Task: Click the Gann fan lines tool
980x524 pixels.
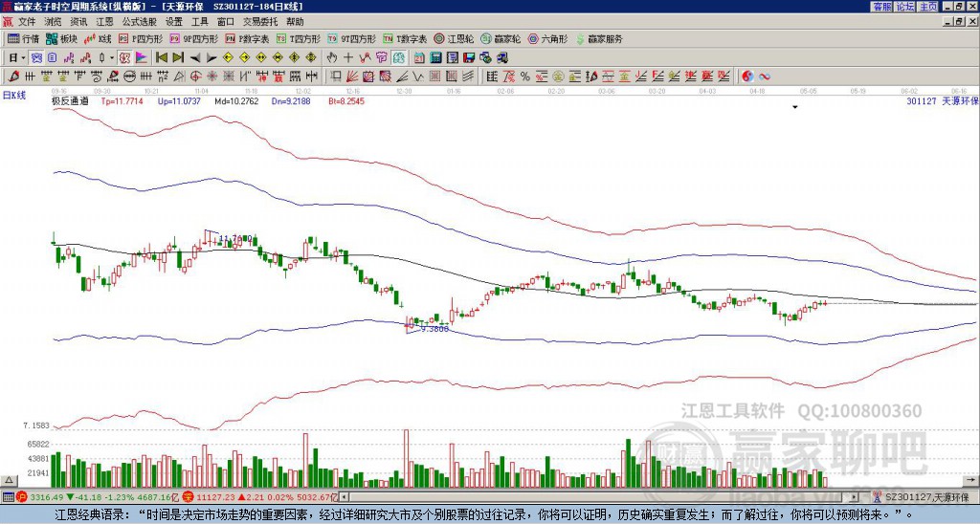Action: pyautogui.click(x=352, y=76)
